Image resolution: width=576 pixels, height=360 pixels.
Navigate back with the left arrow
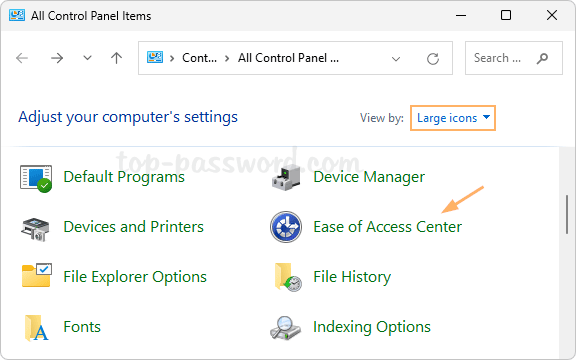coord(22,58)
